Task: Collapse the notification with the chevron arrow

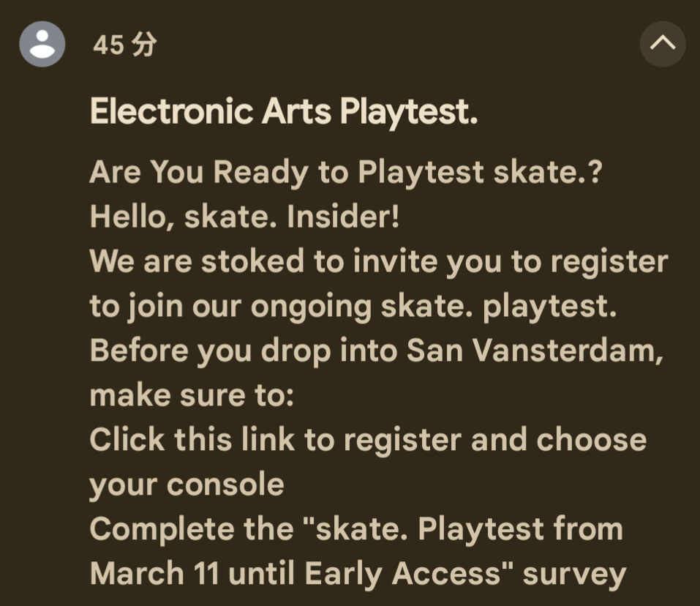Action: 662,44
